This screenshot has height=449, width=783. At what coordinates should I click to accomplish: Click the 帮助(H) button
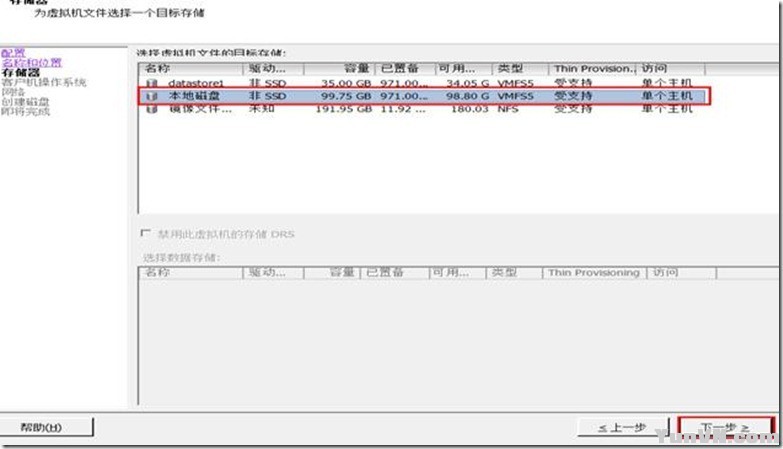coord(46,427)
